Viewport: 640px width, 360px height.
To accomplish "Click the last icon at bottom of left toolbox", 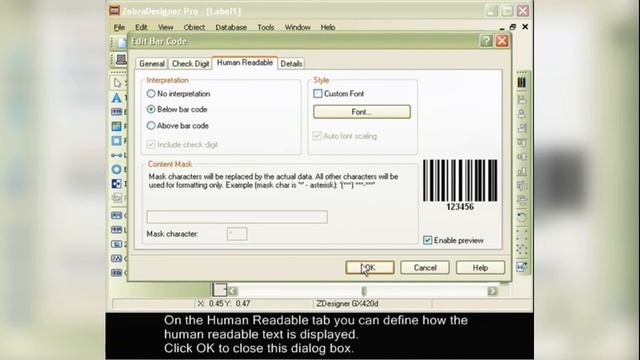I will (117, 273).
